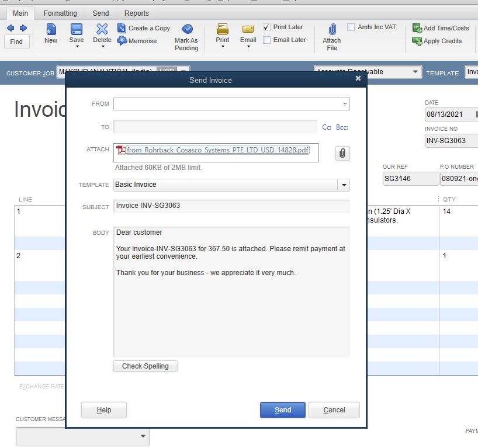
Task: Click the New invoice icon
Action: [51, 29]
